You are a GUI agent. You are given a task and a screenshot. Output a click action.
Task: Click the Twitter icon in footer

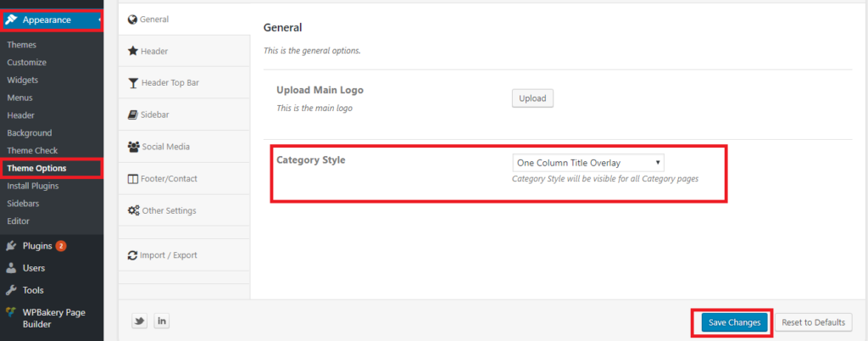pos(139,321)
